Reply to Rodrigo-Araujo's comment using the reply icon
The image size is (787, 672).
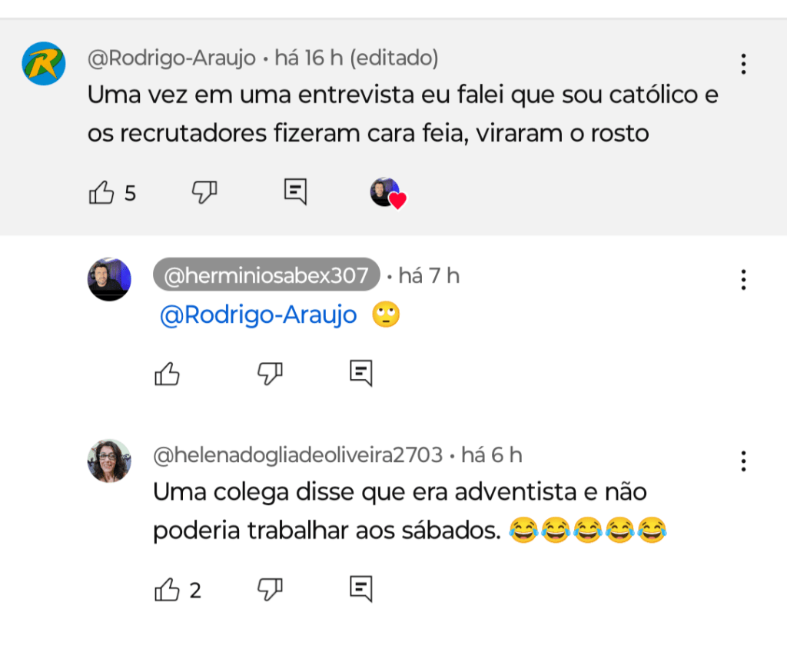coord(295,191)
